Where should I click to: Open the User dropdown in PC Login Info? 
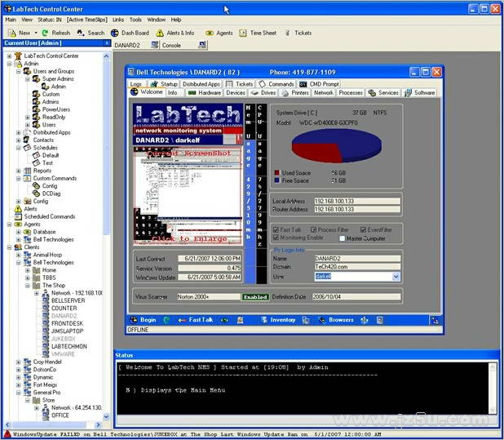pyautogui.click(x=396, y=277)
